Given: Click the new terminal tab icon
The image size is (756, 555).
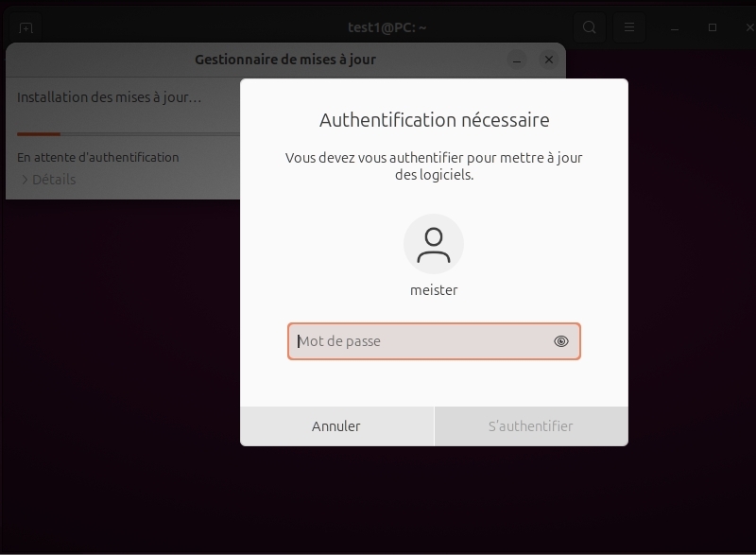Looking at the screenshot, I should point(24,26).
